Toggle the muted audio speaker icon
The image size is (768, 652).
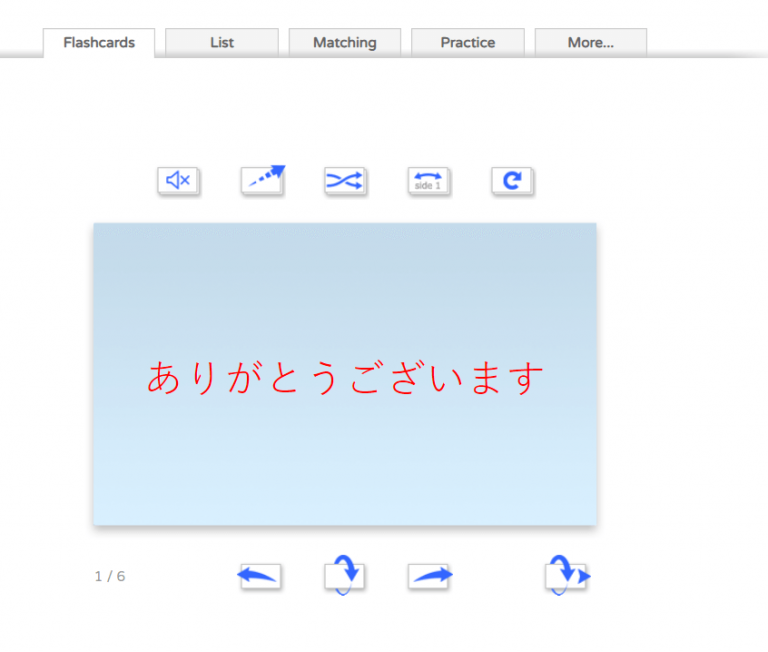178,181
